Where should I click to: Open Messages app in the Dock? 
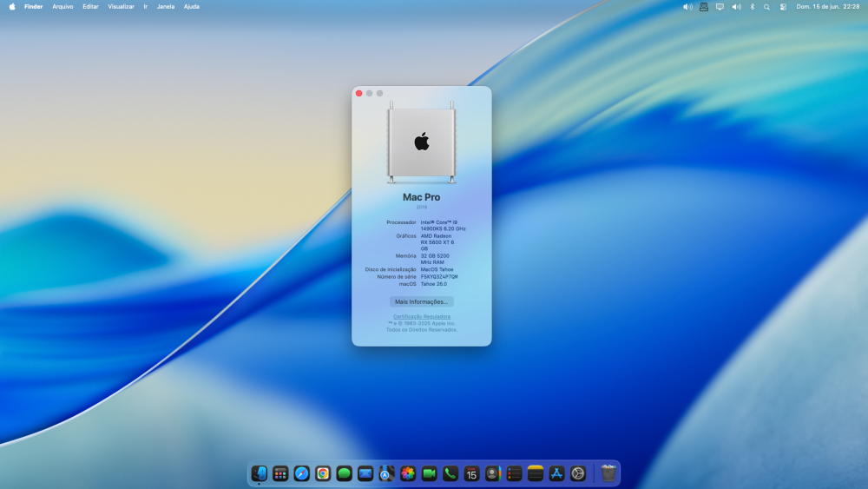345,473
